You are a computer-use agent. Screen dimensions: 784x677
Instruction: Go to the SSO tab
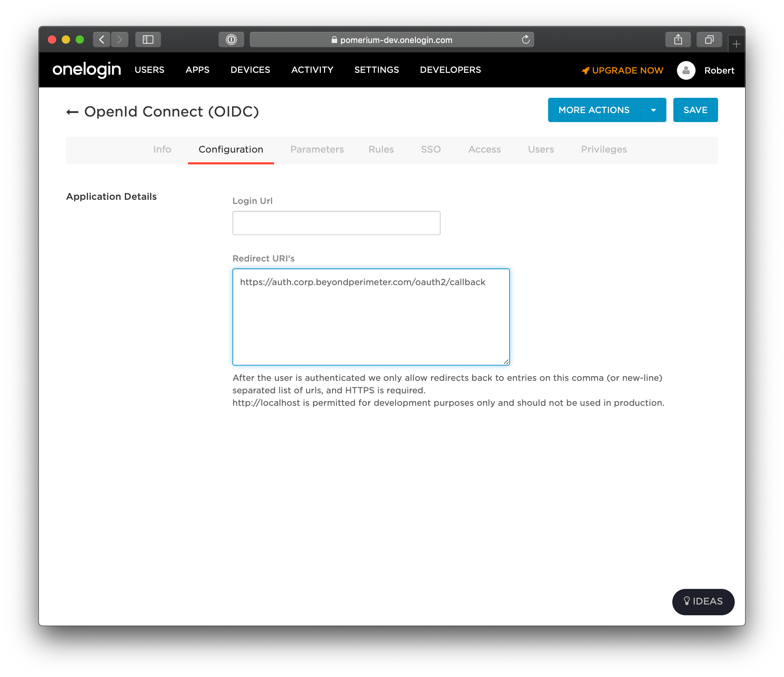click(x=431, y=149)
